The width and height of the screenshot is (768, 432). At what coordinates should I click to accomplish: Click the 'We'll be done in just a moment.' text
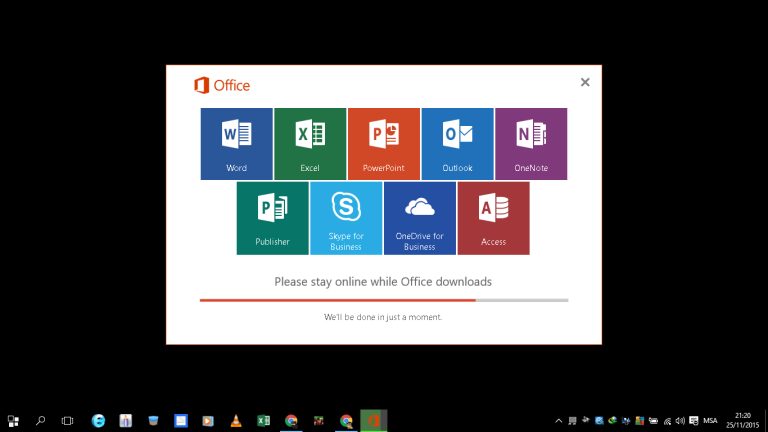pos(383,317)
